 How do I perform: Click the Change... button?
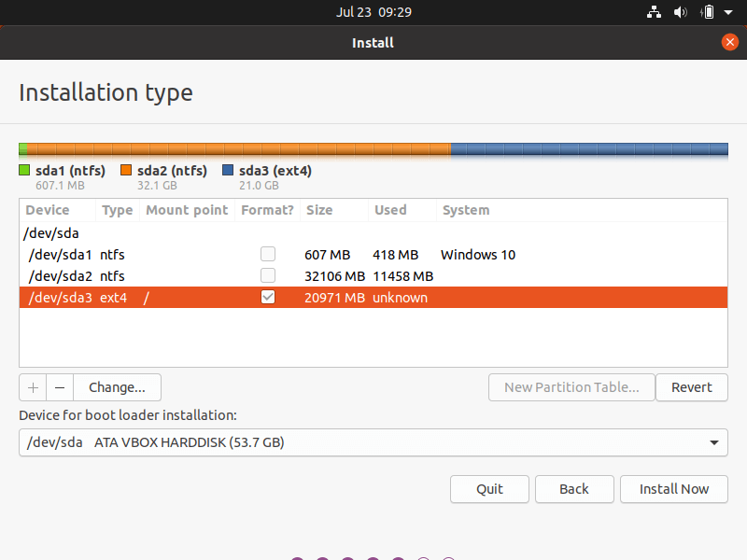coord(117,387)
